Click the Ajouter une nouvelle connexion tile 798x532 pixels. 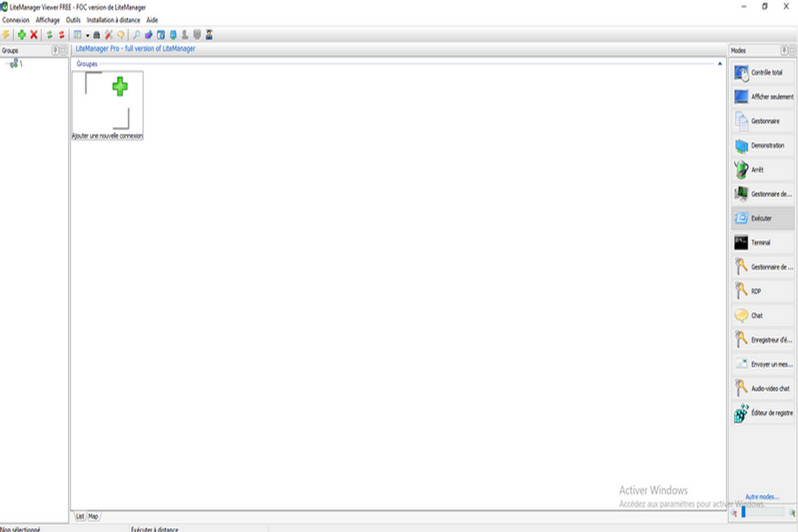click(x=107, y=105)
